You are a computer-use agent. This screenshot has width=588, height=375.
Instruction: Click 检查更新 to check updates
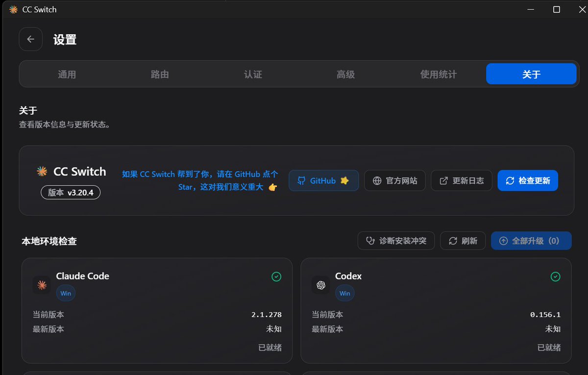[528, 180]
